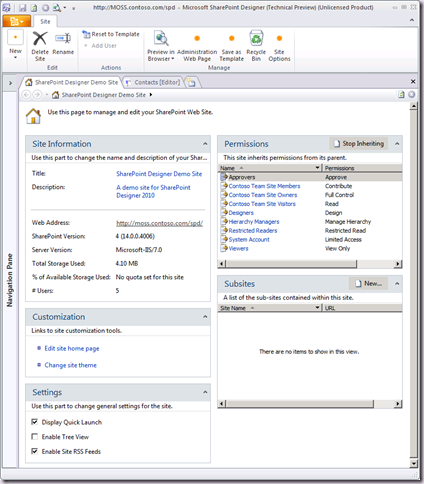The width and height of the screenshot is (424, 484).
Task: Open the Name column dropdown in Permissions
Action: tap(318, 168)
